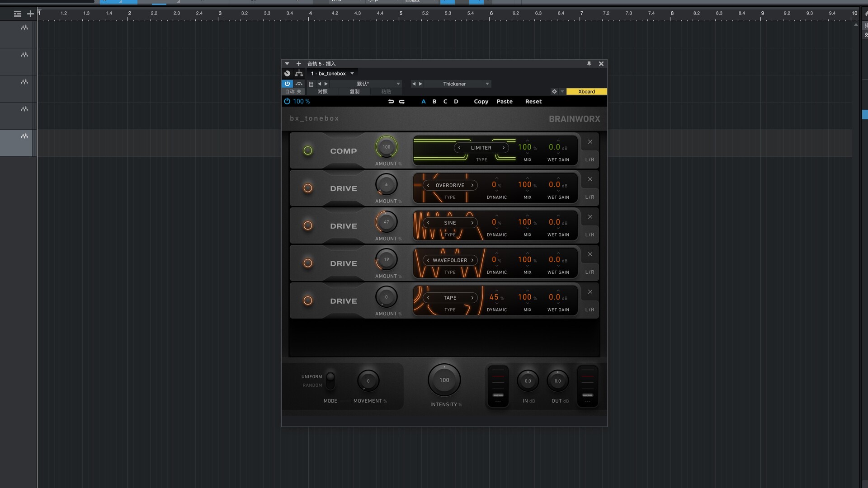The width and height of the screenshot is (868, 488).
Task: Open the bx_tonebox plugin selector dropdown
Action: point(352,74)
